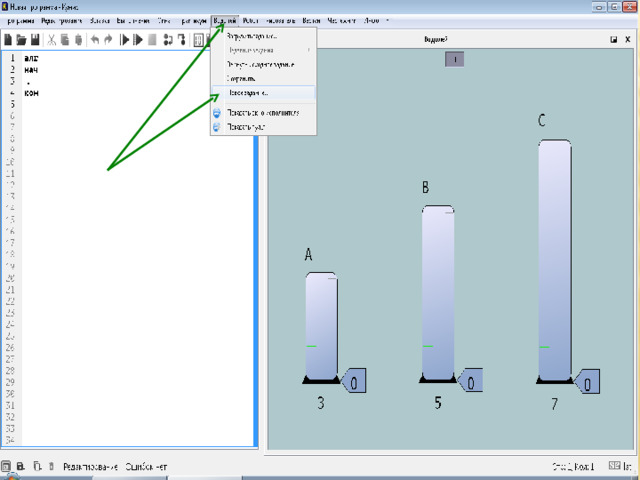The height and width of the screenshot is (480, 640).
Task: Stop execution with the square stop icon
Action: [152, 40]
